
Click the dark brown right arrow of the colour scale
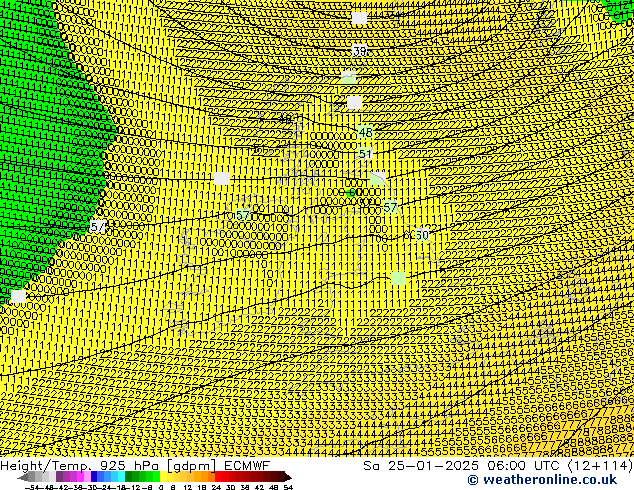tap(287, 477)
